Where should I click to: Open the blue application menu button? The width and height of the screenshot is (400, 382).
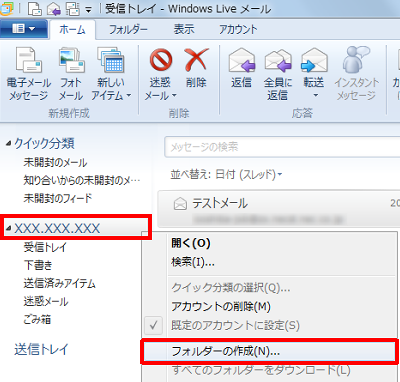pyautogui.click(x=24, y=29)
